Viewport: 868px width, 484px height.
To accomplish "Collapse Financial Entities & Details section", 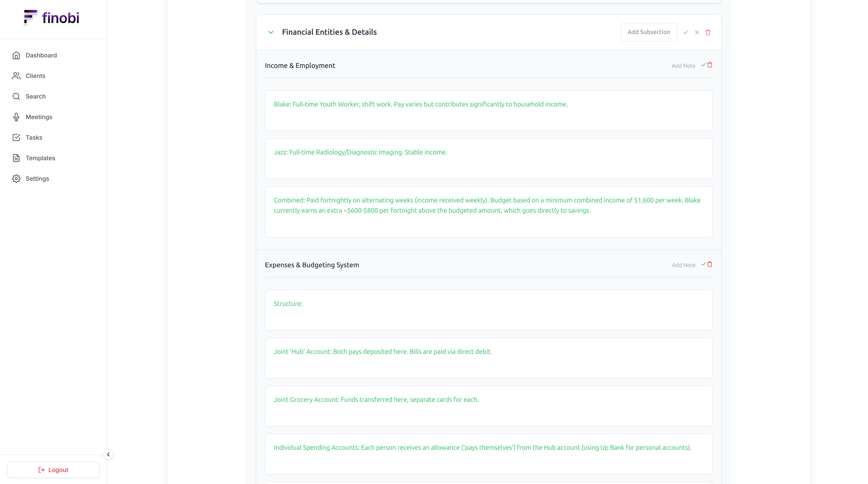I will [271, 32].
